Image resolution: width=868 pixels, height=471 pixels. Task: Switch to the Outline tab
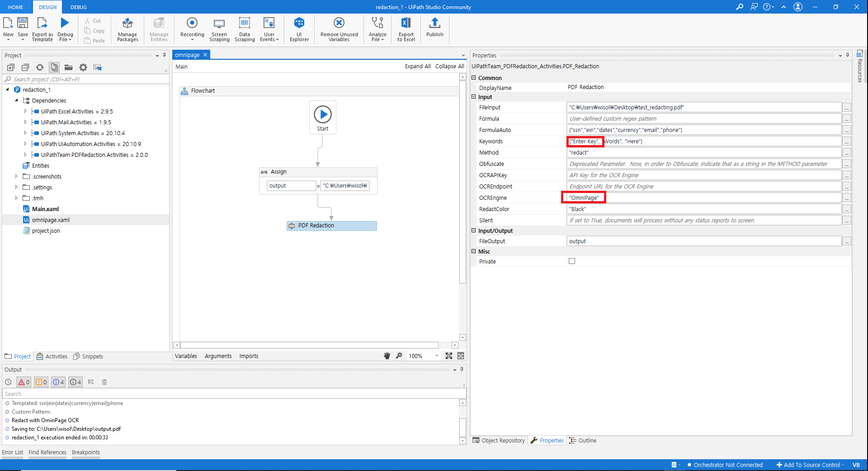[x=583, y=440]
